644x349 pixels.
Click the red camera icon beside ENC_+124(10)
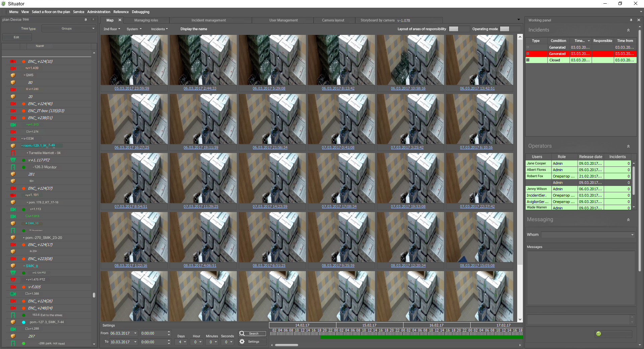coord(13,61)
